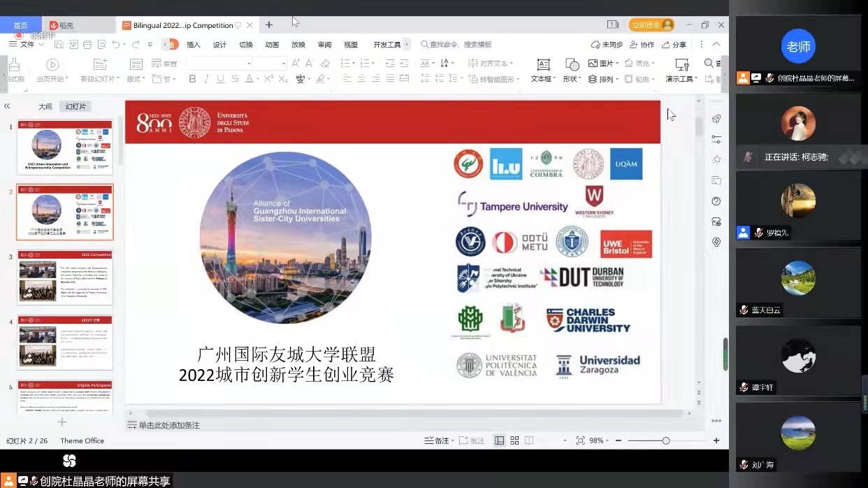The height and width of the screenshot is (488, 868).
Task: Open the 演示工具 presentation tools icon
Action: click(x=682, y=64)
